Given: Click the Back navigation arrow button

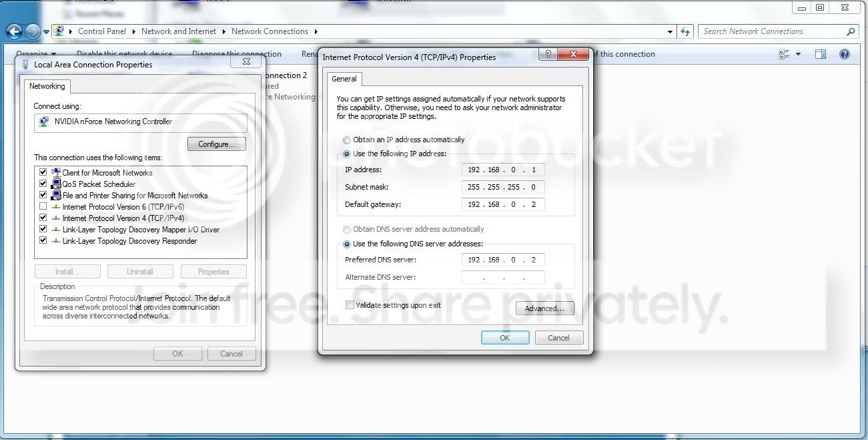Looking at the screenshot, I should (x=14, y=31).
